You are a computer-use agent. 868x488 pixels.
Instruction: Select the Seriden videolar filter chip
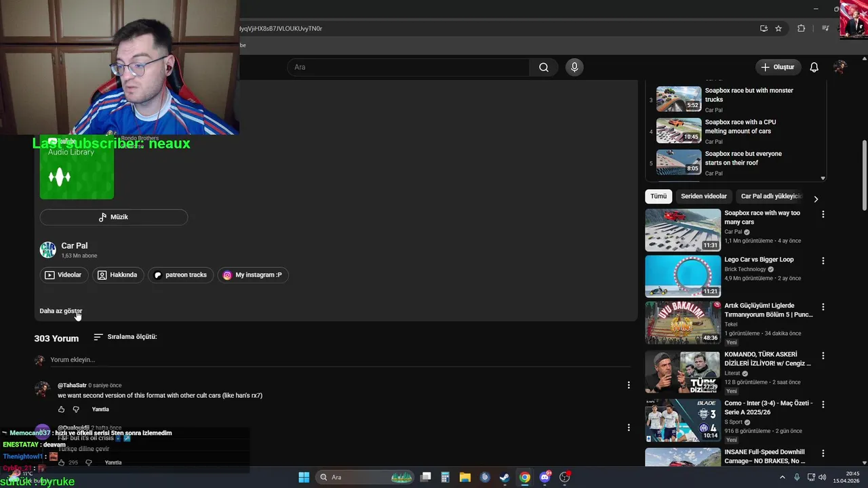tap(704, 197)
